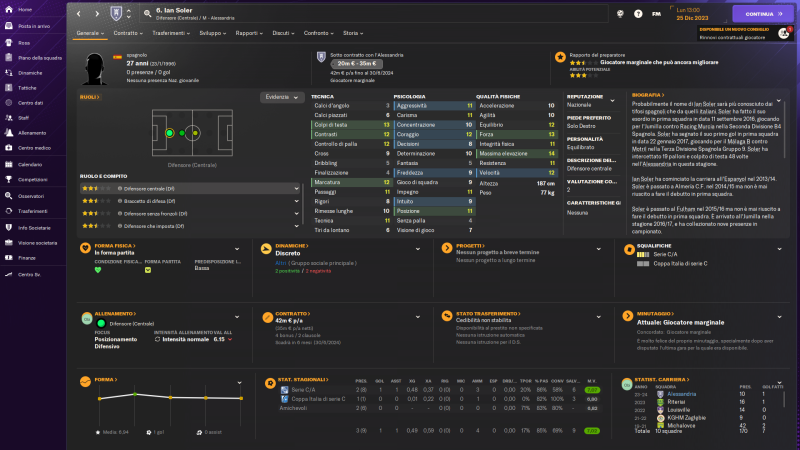
Task: Expand the Dinamiche panel arrow
Action: click(418, 249)
